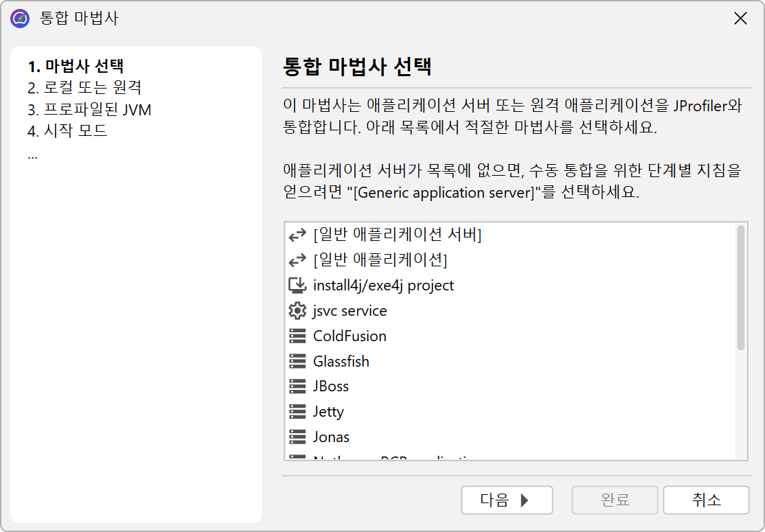Screen dimensions: 765x532
Task: Choose install4j/exe4j project entry
Action: [x=510, y=286]
